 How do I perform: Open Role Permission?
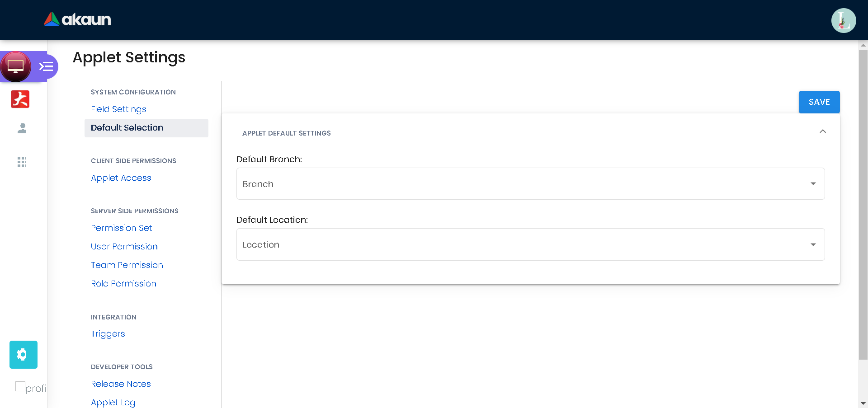pos(123,284)
